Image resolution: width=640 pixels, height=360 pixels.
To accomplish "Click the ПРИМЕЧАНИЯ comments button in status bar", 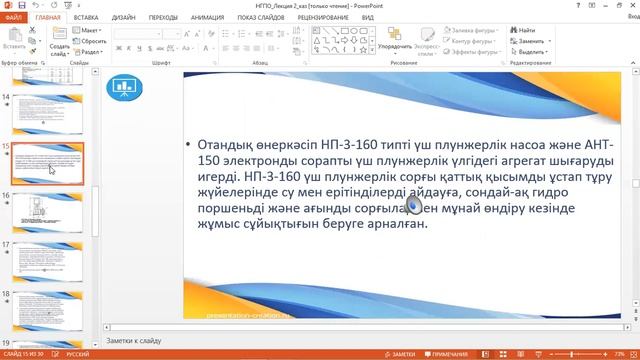I will (x=446, y=354).
